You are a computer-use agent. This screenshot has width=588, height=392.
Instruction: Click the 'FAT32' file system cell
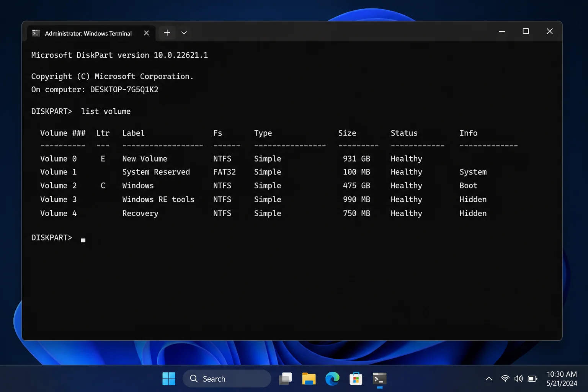click(224, 172)
